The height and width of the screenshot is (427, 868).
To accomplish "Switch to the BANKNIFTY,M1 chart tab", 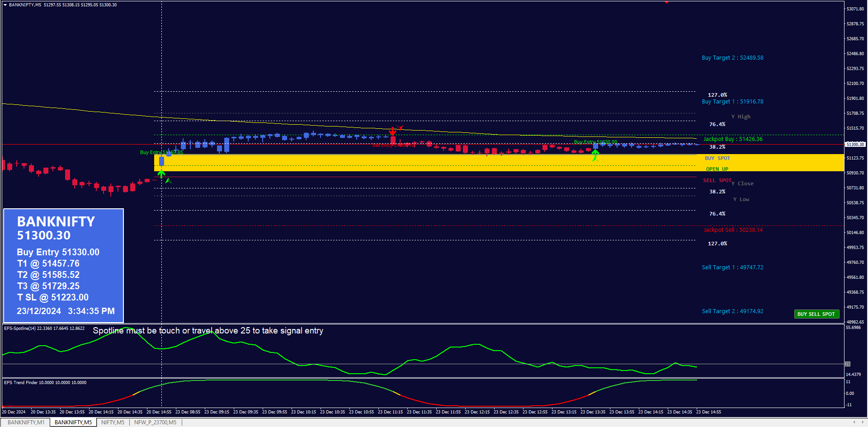I will click(26, 422).
